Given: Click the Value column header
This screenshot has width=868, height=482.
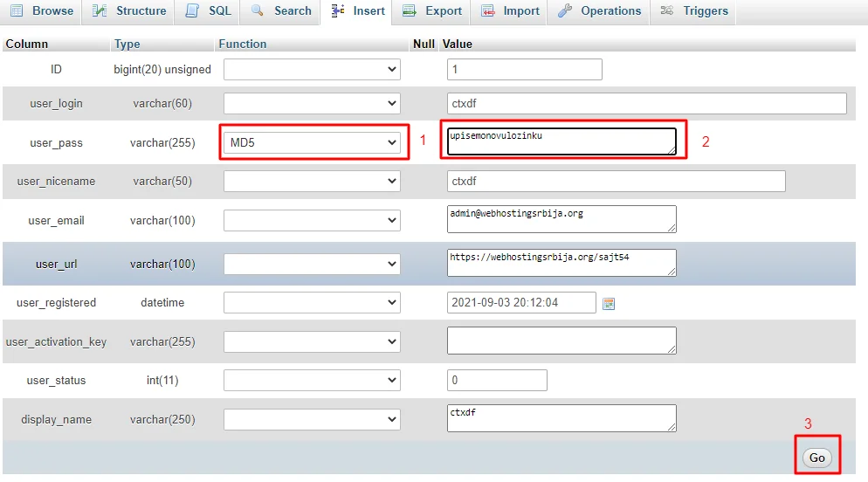Looking at the screenshot, I should pyautogui.click(x=458, y=45).
